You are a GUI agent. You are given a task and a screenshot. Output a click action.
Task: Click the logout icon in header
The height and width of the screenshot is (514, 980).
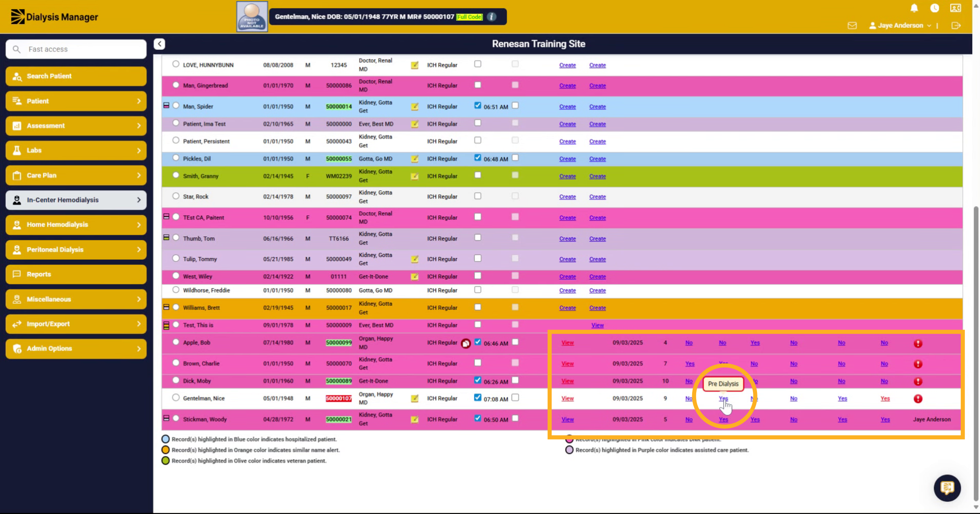pos(956,25)
